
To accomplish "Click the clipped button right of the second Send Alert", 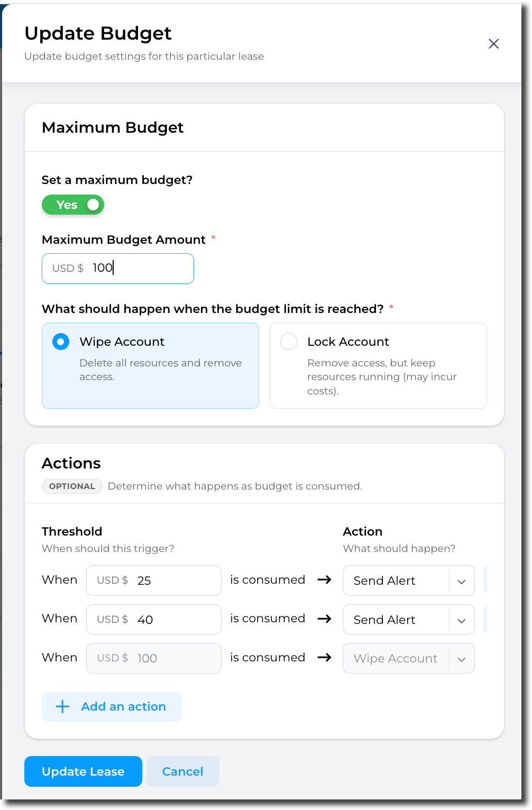I will [x=485, y=619].
